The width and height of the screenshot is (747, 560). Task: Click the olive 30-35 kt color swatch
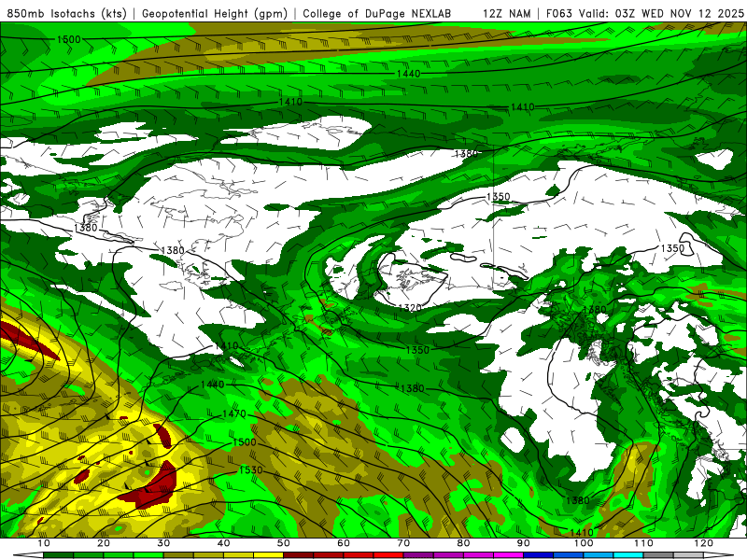coord(178,555)
